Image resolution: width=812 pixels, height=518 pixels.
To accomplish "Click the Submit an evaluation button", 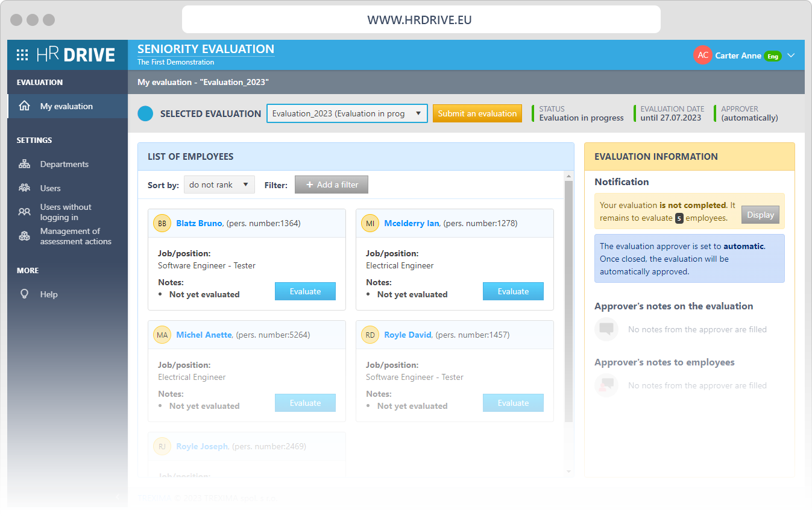I will click(477, 113).
